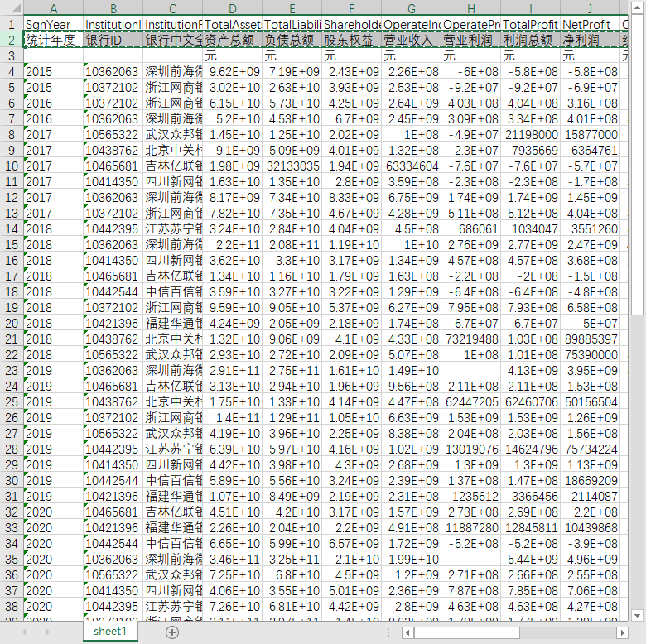The image size is (646, 644).
Task: Click cell 13019076 in row 28
Action: tap(471, 449)
